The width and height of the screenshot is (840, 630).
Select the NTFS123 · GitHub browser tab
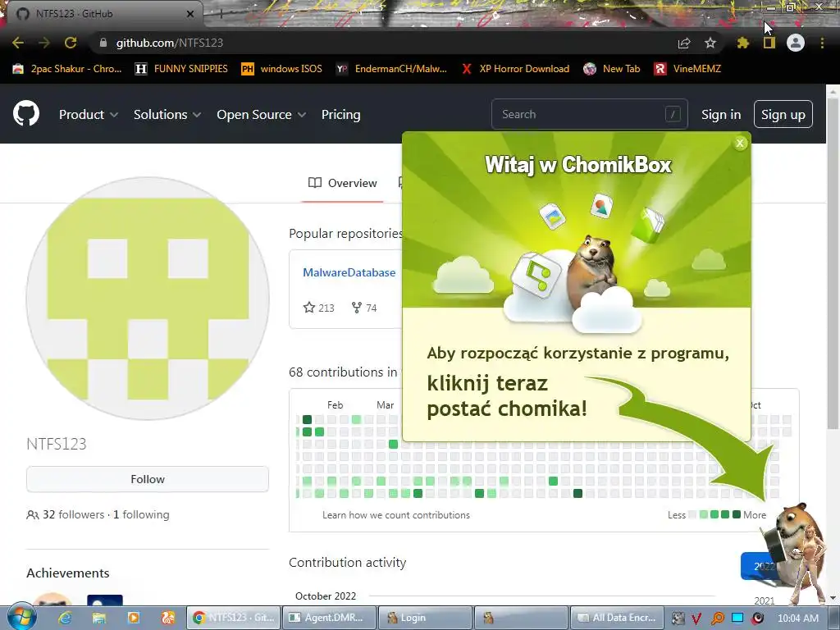pos(102,14)
